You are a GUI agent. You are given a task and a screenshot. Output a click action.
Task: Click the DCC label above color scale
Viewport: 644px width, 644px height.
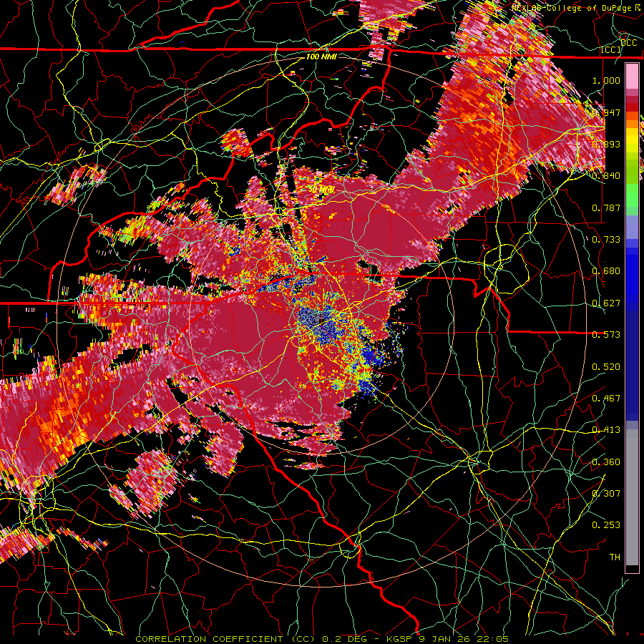(629, 42)
